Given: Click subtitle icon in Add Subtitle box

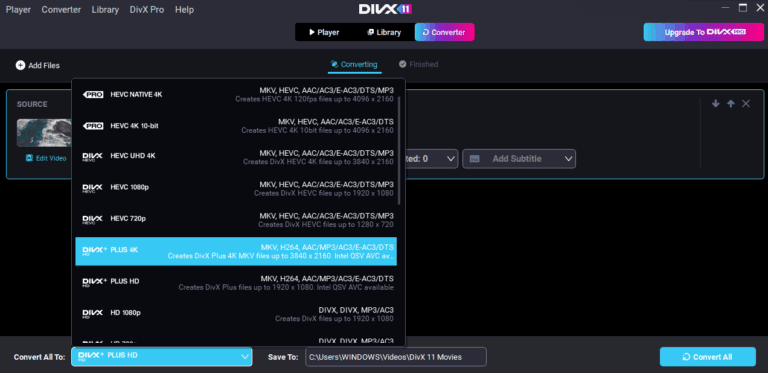Looking at the screenshot, I should [474, 159].
